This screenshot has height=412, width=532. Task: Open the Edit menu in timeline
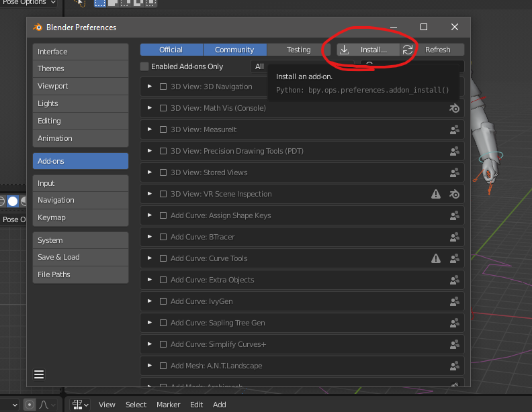coord(196,405)
